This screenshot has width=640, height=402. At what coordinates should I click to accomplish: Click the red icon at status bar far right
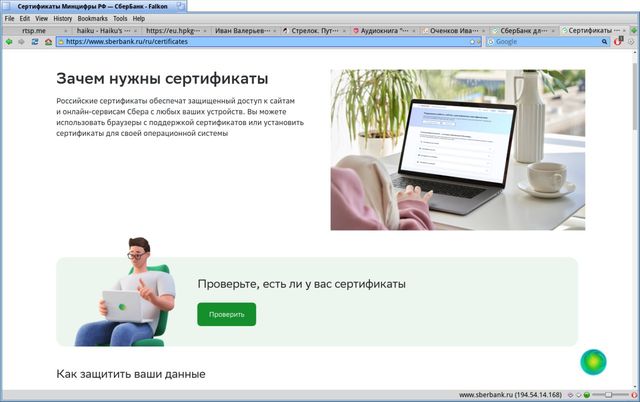point(634,395)
